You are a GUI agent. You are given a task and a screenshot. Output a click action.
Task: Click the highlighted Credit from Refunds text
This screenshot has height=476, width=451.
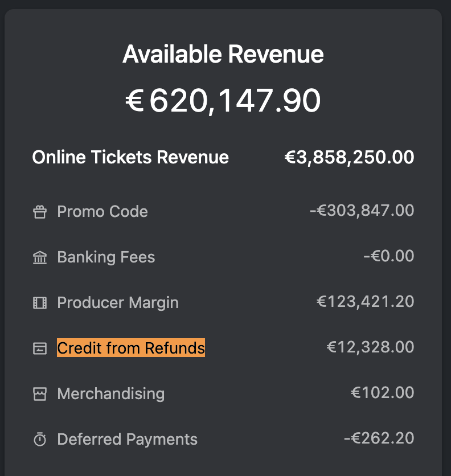point(131,347)
